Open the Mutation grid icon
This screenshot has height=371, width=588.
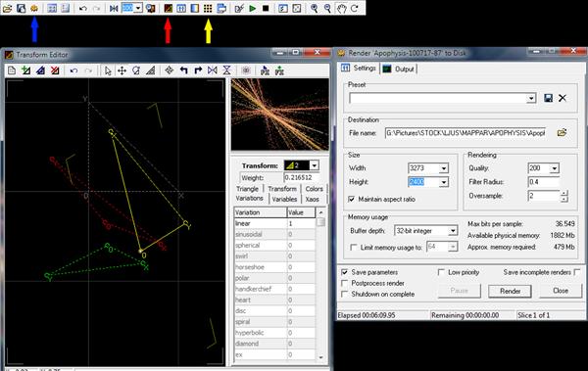tap(208, 8)
